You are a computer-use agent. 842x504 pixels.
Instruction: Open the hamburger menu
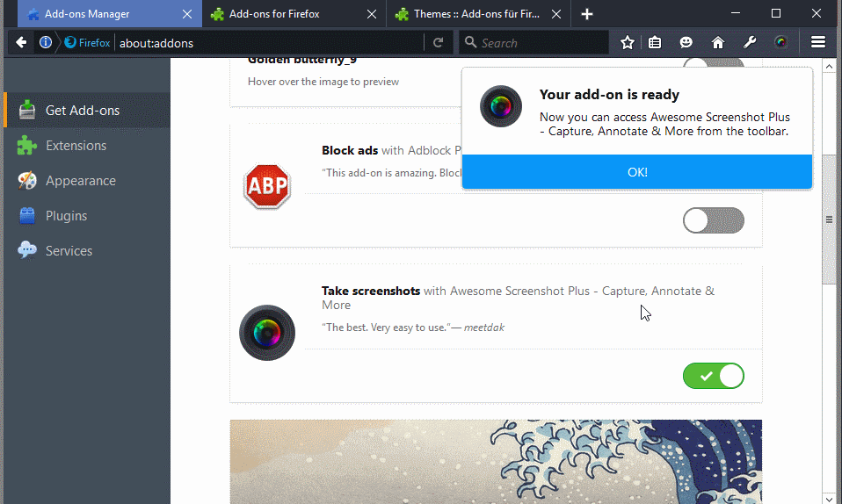coord(818,42)
